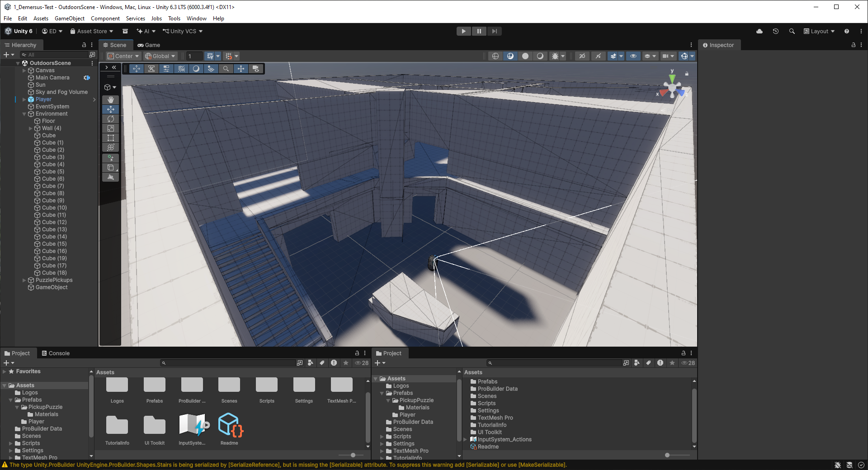
Task: Open the undo history icon
Action: 776,31
